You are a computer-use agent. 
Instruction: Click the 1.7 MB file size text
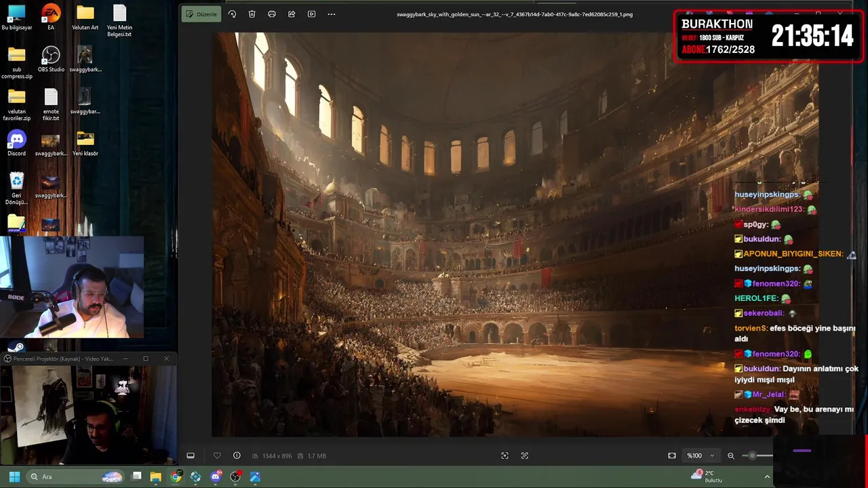click(317, 456)
